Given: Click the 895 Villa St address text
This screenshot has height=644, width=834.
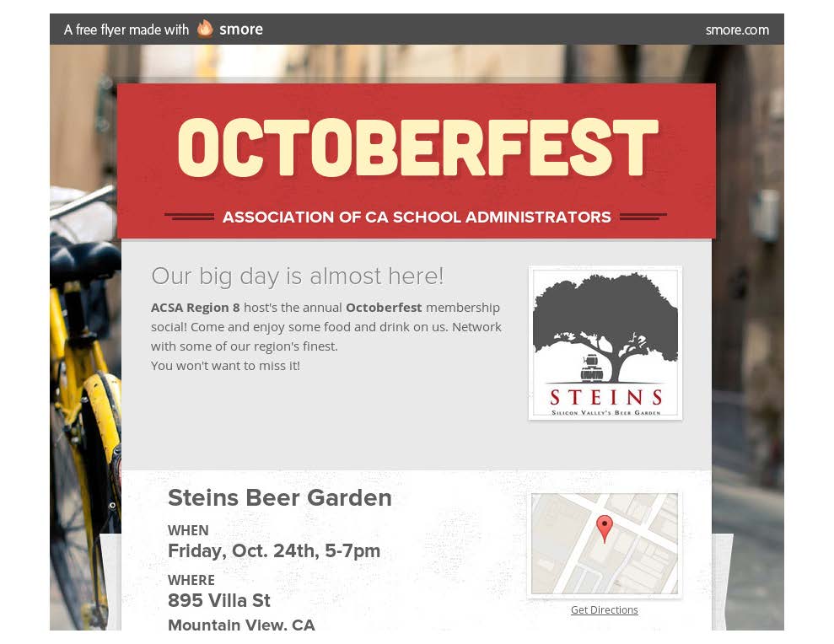Looking at the screenshot, I should [219, 600].
